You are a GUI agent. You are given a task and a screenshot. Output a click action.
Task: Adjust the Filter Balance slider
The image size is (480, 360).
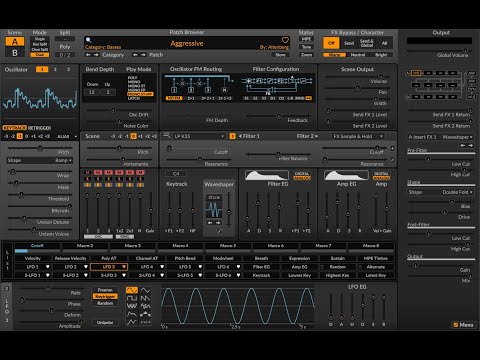[x=278, y=154]
